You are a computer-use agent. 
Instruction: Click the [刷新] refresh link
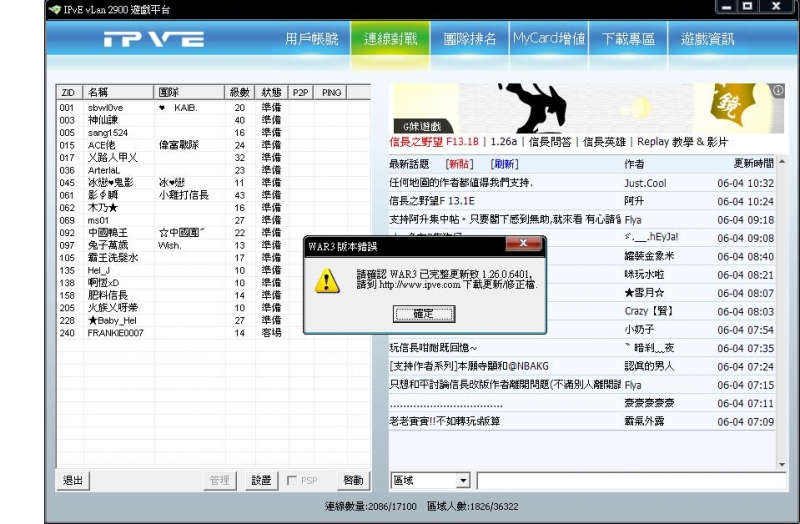(504, 164)
